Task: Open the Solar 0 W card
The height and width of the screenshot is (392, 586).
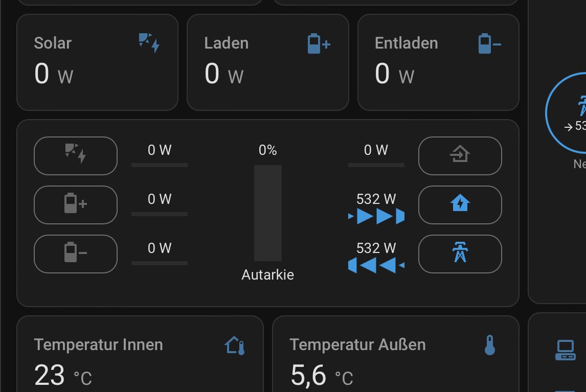Action: (97, 62)
